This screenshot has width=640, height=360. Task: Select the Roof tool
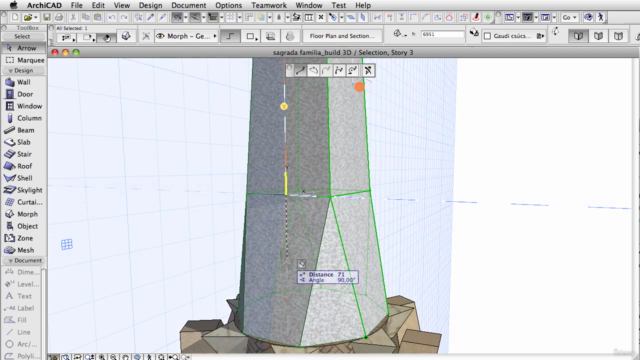point(23,166)
